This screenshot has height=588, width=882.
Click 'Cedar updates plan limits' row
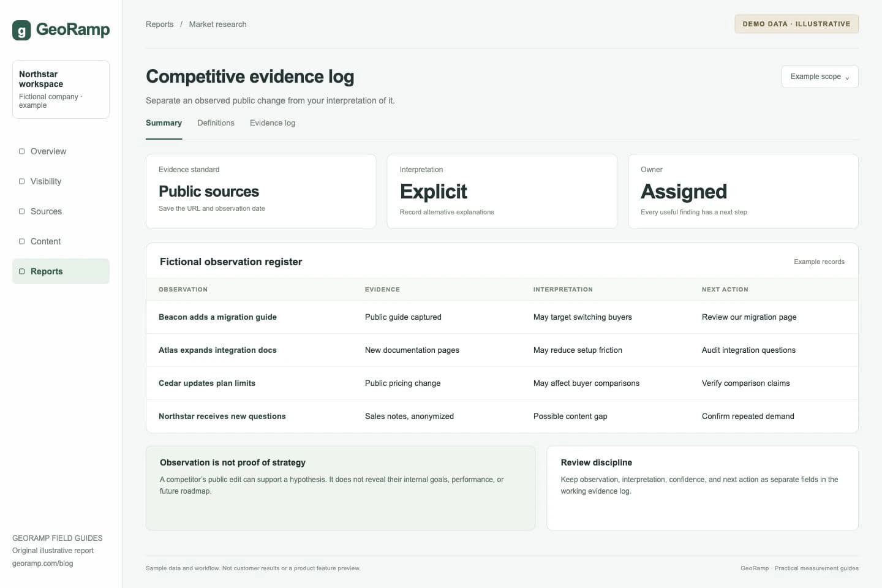point(502,383)
